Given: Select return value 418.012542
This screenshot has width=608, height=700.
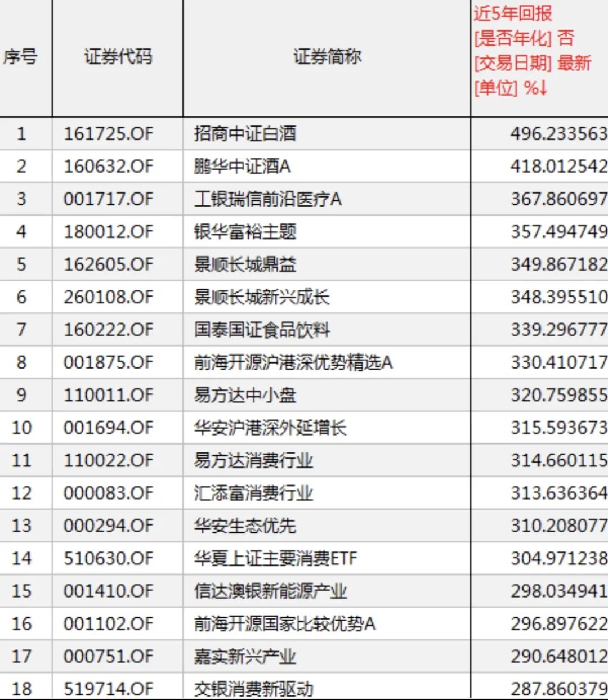Looking at the screenshot, I should pos(559,167).
